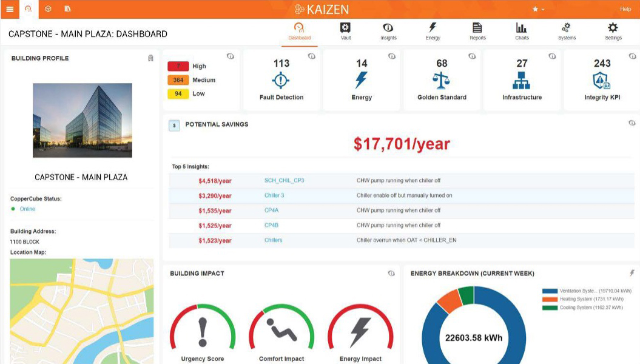Click 'Chiller overrun when OAT < CHILLER_EN'
Viewport: 640px width, 364px height.
406,240
